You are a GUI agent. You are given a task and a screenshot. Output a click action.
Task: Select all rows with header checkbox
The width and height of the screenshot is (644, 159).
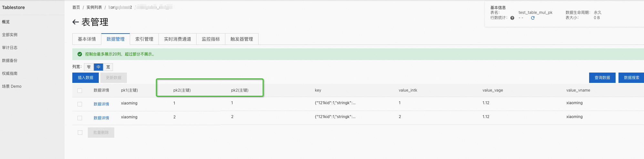[80, 91]
